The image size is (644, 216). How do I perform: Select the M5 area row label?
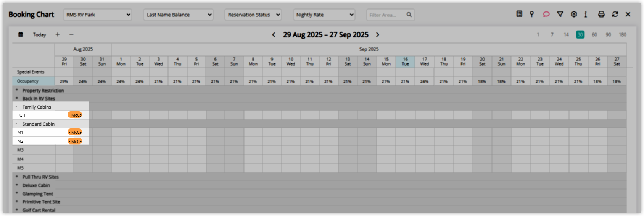click(34, 168)
